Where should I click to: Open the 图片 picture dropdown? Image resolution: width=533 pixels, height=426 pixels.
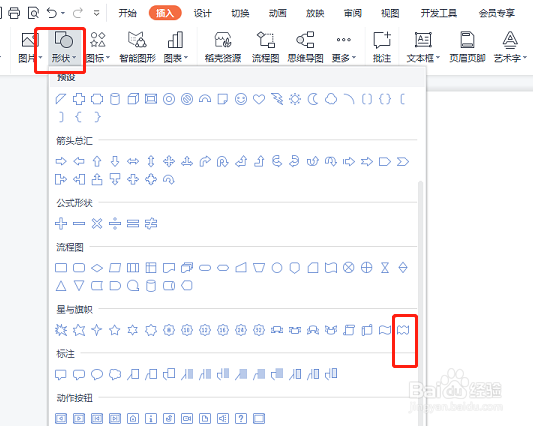pyautogui.click(x=30, y=48)
